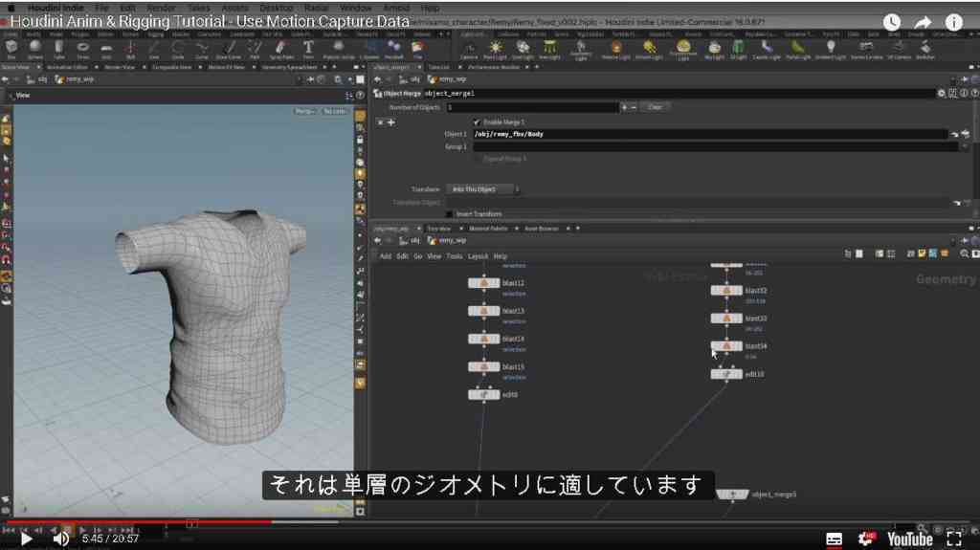This screenshot has width=980, height=550.
Task: Select the Spray Paint shelf tool
Action: [x=281, y=48]
